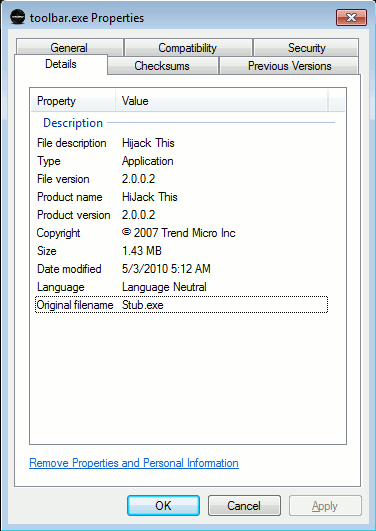Viewport: 376px width, 531px height.
Task: Open the Previous Versions tab
Action: pyautogui.click(x=290, y=66)
